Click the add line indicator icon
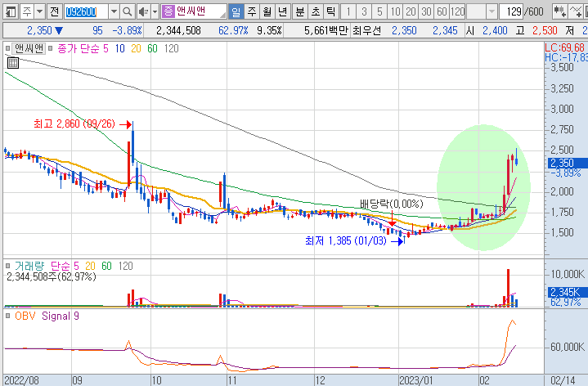The width and height of the screenshot is (588, 386). [575, 12]
